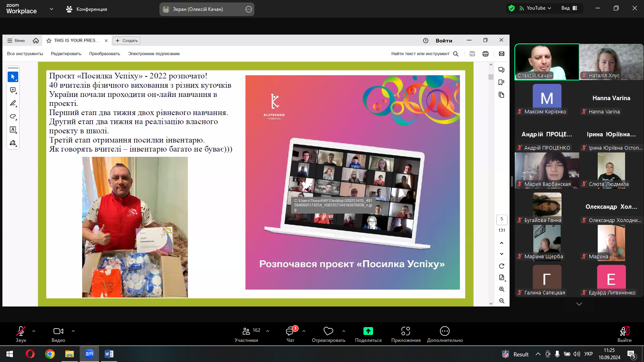Click the Войти sign-in button
This screenshot has height=362, width=644.
click(444, 41)
